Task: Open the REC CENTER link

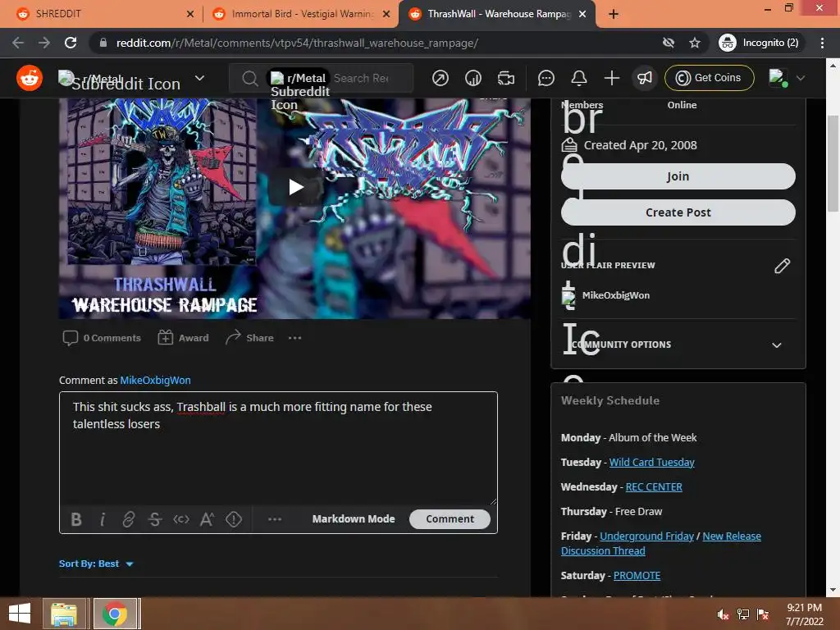Action: tap(654, 487)
